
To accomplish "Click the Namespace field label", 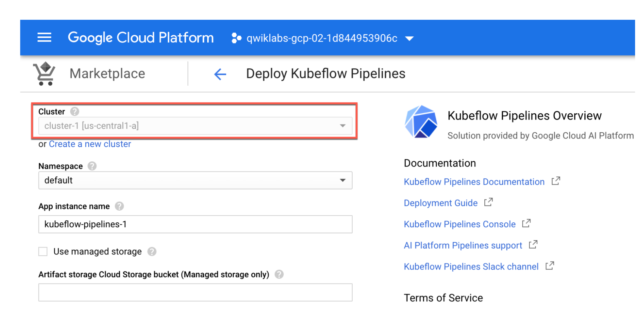I will tap(60, 166).
